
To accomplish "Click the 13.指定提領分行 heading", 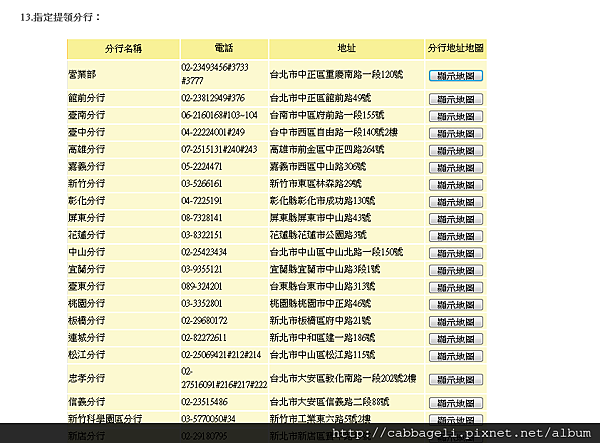I will 60,17.
